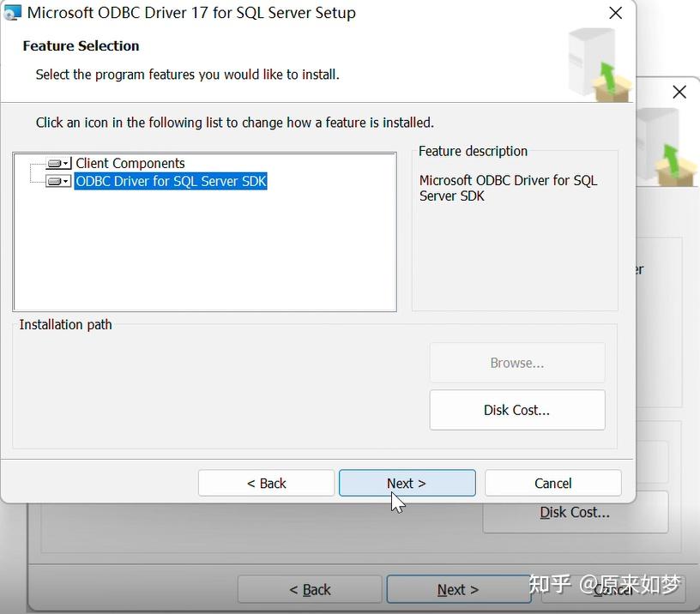Open the Disk Cost dialog
Screen dimensions: 700x614
tap(516, 410)
